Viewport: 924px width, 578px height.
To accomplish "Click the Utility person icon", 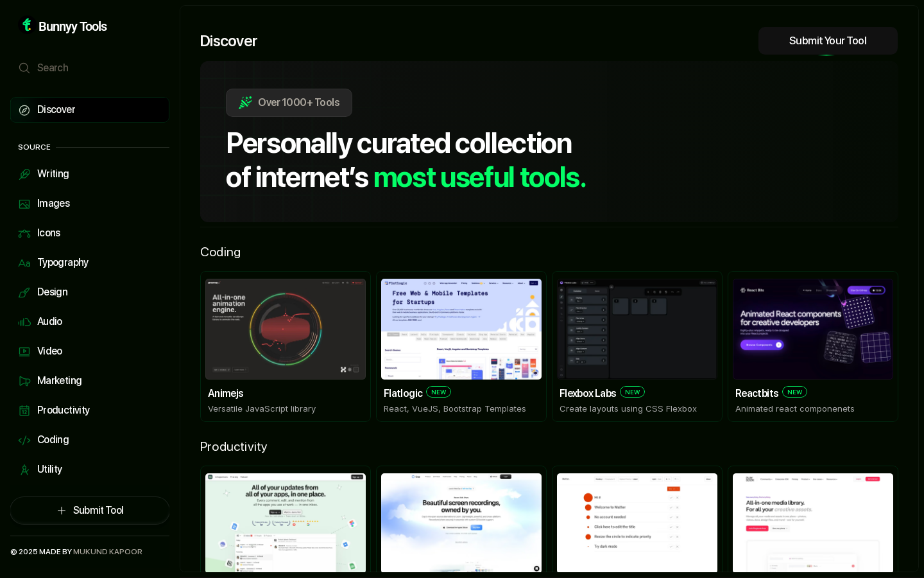I will [24, 469].
